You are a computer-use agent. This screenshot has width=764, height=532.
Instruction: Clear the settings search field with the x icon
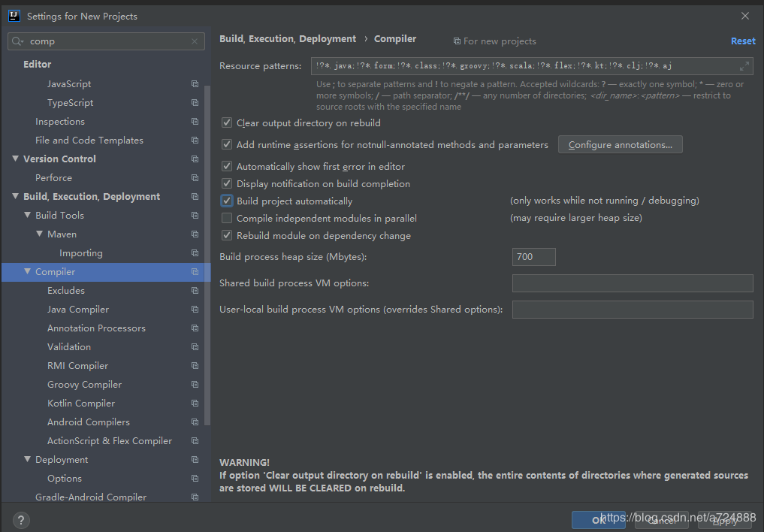[195, 41]
